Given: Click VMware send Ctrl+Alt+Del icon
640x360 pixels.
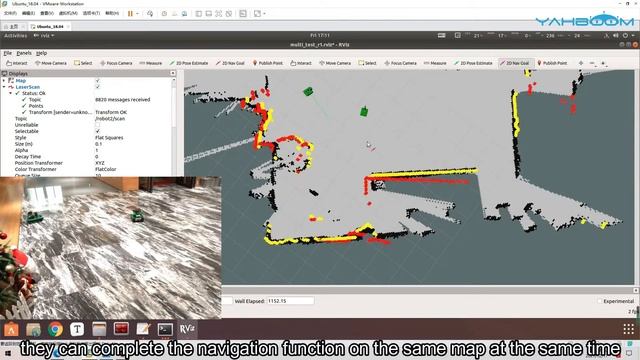Looking at the screenshot, I should point(150,13).
